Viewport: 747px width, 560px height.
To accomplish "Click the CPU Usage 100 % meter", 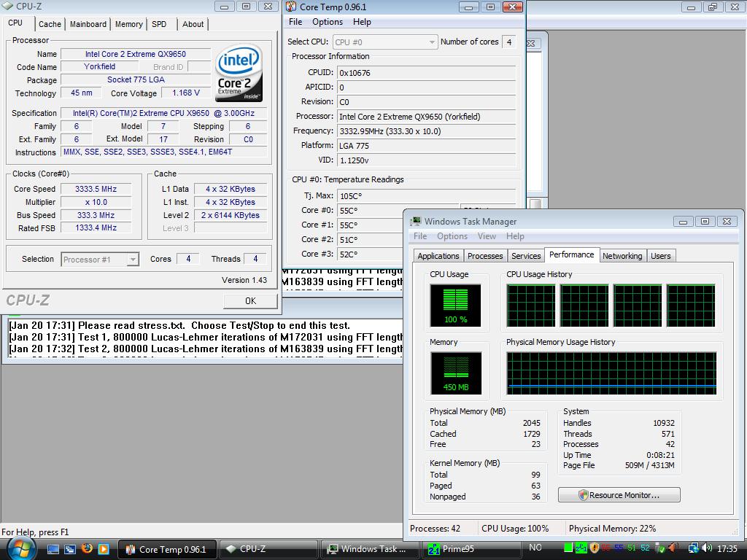I will [455, 306].
